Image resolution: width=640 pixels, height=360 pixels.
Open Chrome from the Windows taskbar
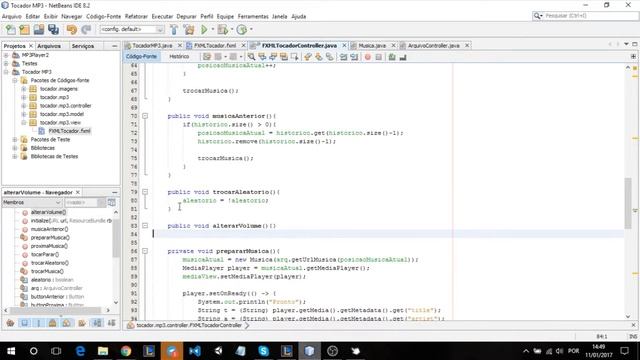coord(126,351)
